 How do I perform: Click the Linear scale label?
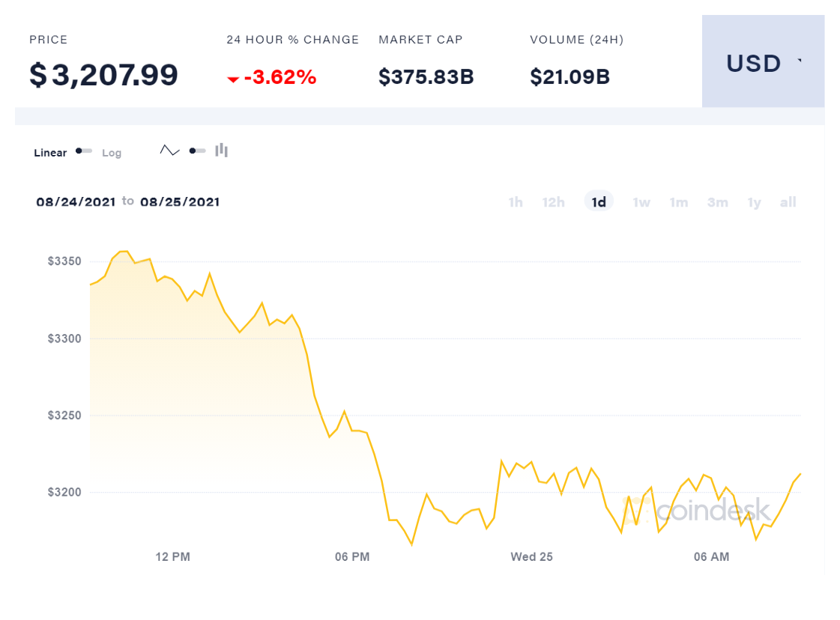(x=50, y=153)
